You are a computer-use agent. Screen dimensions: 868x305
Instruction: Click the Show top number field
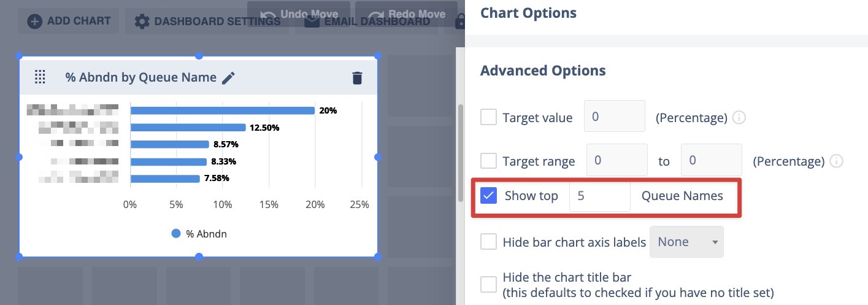click(599, 196)
